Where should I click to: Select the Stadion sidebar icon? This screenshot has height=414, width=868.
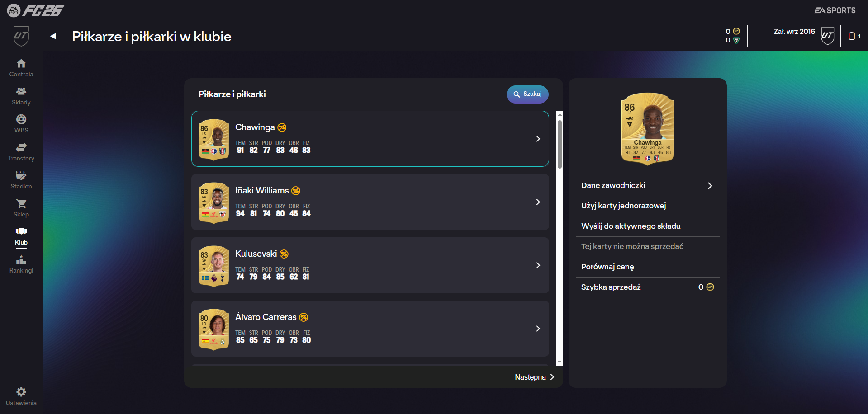coord(21,176)
